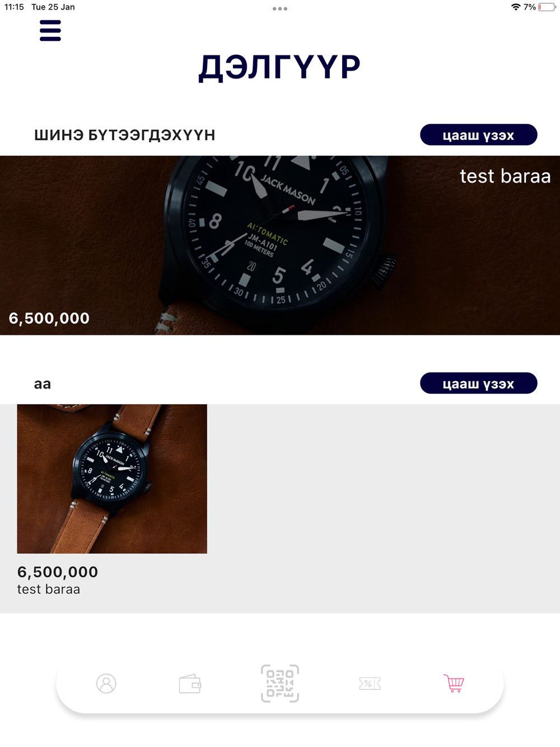Tap the ШИНЭ БҮТЭЭГДЭХҮҮН section heading
560x747 pixels.
125,135
